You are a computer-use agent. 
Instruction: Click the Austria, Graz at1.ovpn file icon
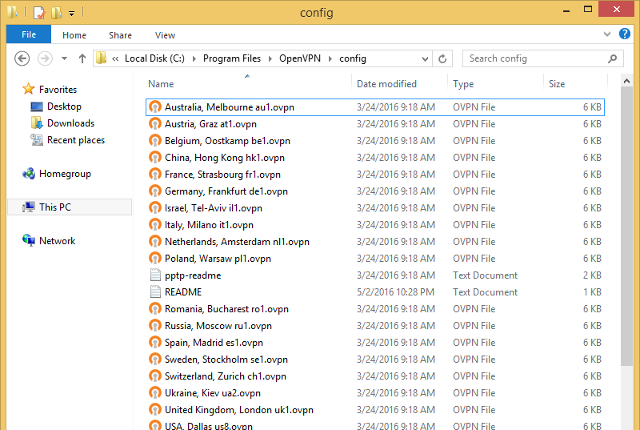tap(155, 124)
